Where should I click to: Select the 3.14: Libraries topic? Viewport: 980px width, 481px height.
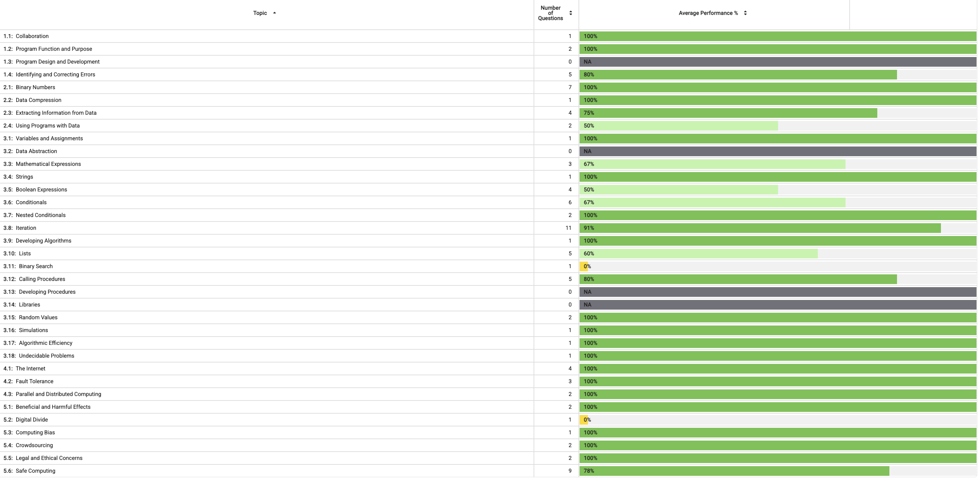(x=29, y=304)
